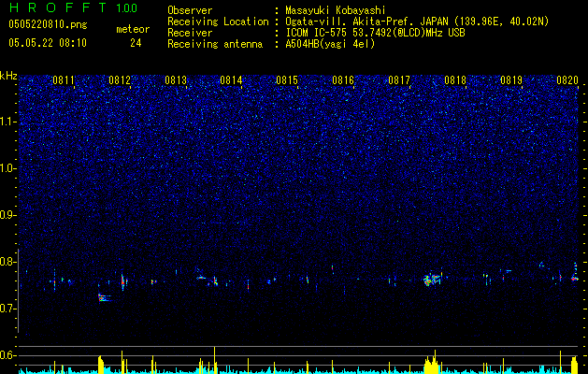
Task: Click the 0812 time marker
Action: pyautogui.click(x=120, y=80)
